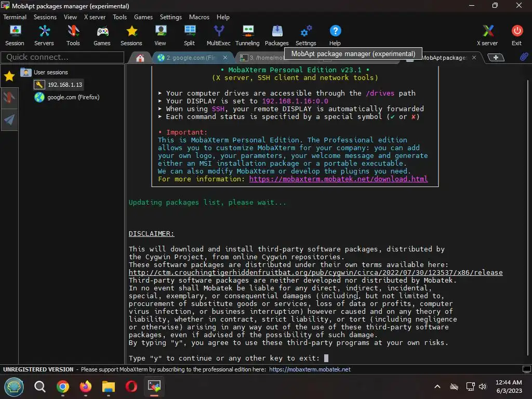532x399 pixels.
Task: Click the monitor icon in status bar
Action: click(527, 369)
